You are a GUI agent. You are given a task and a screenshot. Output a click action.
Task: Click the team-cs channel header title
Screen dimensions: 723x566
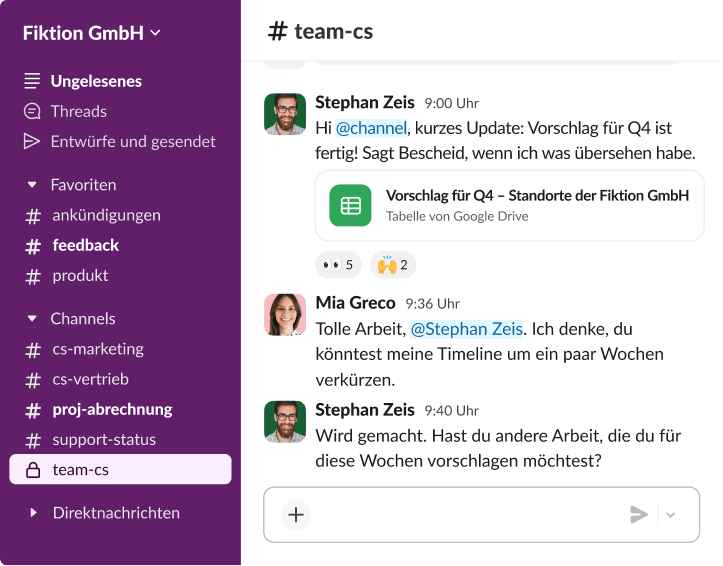click(320, 31)
